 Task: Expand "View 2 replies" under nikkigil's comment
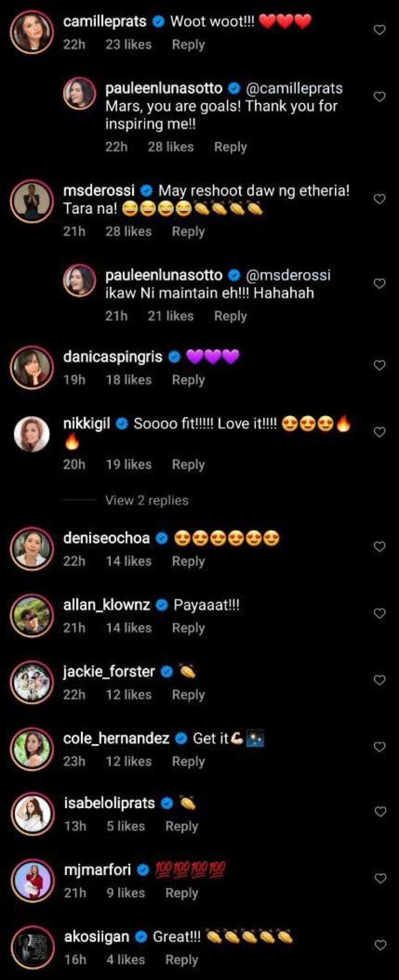pyautogui.click(x=146, y=501)
